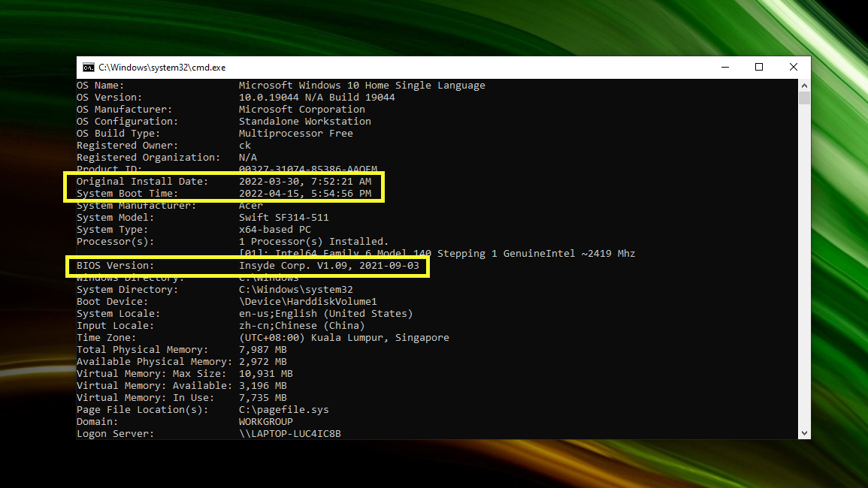Click the System Boot Time label
The width and height of the screenshot is (868, 488).
tap(127, 194)
